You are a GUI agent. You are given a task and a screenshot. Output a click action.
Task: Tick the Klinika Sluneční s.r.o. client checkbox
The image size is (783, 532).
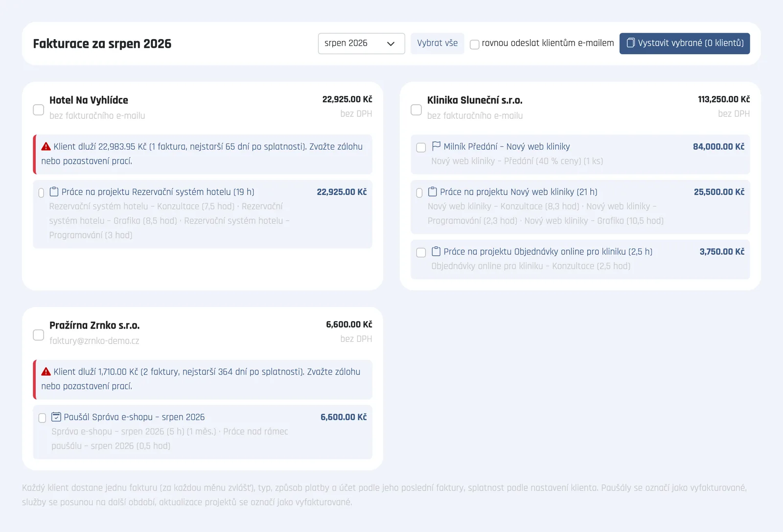point(416,110)
